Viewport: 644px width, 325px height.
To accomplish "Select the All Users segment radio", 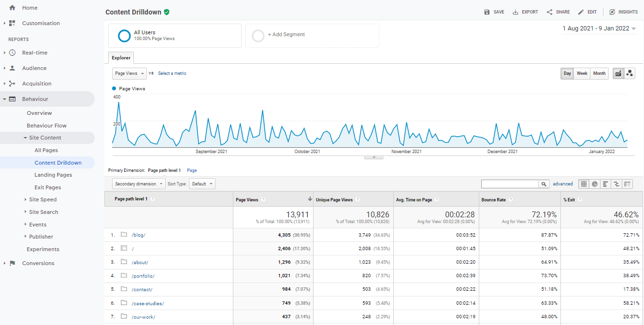I will click(125, 35).
